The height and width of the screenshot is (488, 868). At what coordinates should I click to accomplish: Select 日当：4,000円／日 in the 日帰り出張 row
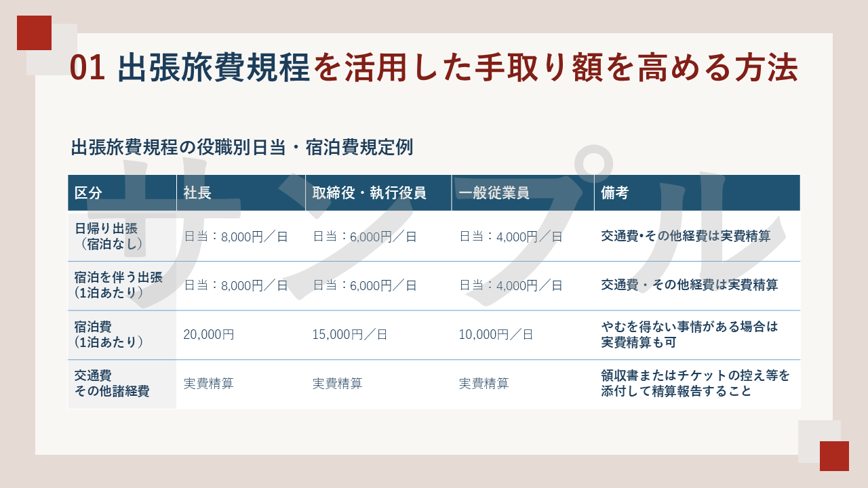pos(511,237)
